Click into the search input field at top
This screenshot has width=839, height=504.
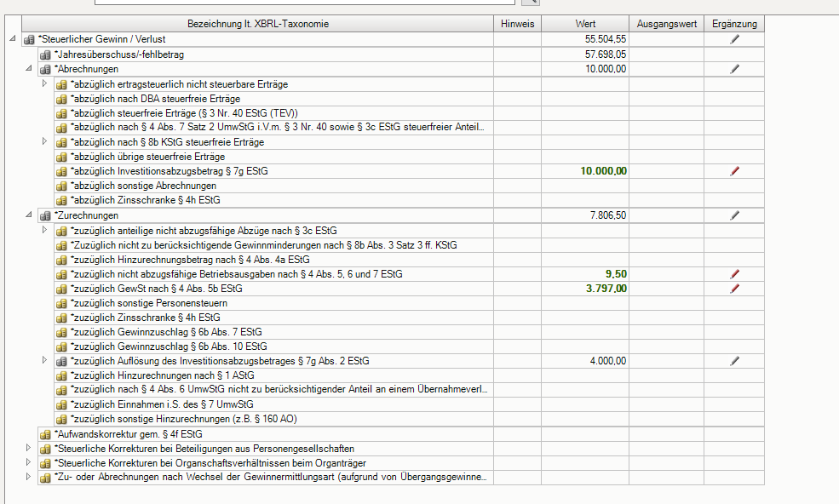pyautogui.click(x=305, y=2)
